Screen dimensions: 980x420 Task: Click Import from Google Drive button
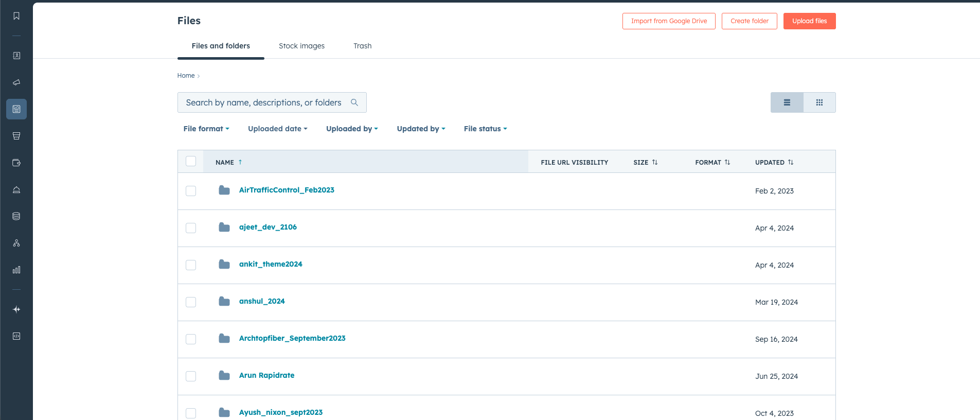tap(669, 21)
